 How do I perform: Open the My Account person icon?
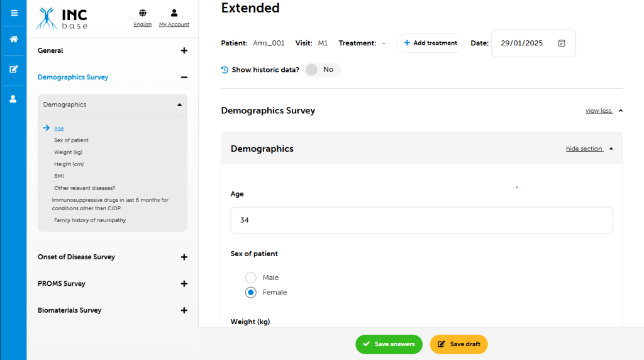pos(174,13)
